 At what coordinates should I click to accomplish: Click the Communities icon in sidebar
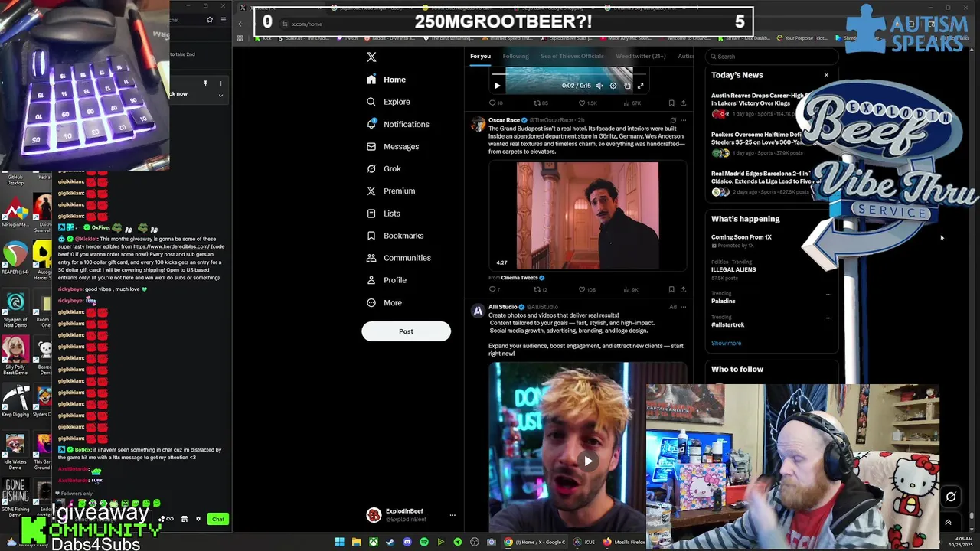pyautogui.click(x=371, y=258)
